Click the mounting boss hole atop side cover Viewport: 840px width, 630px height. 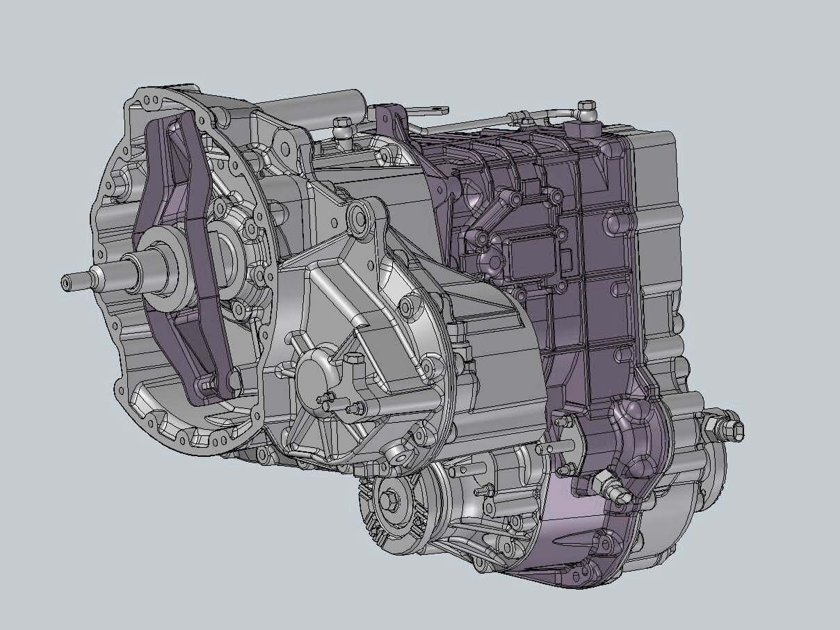(x=360, y=217)
